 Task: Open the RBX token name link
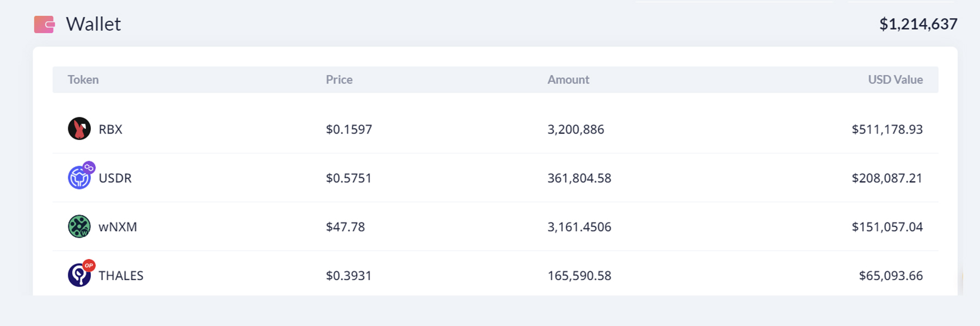pyautogui.click(x=111, y=130)
